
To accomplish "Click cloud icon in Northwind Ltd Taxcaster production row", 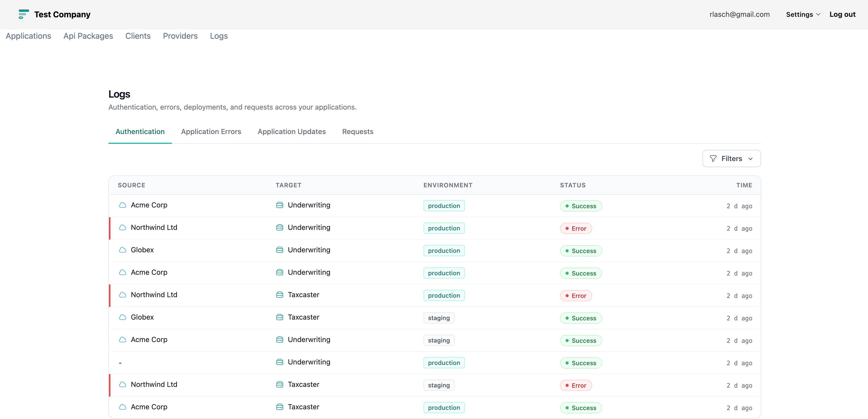I will point(123,295).
